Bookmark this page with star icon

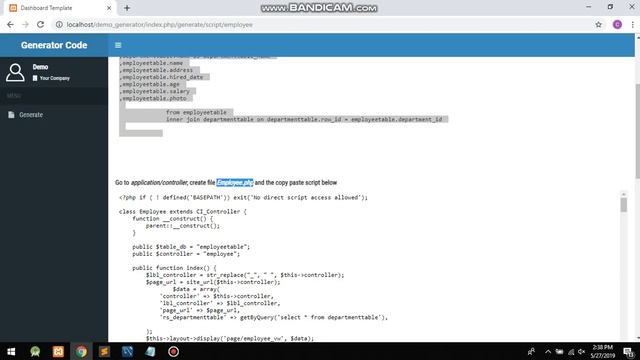[598, 24]
